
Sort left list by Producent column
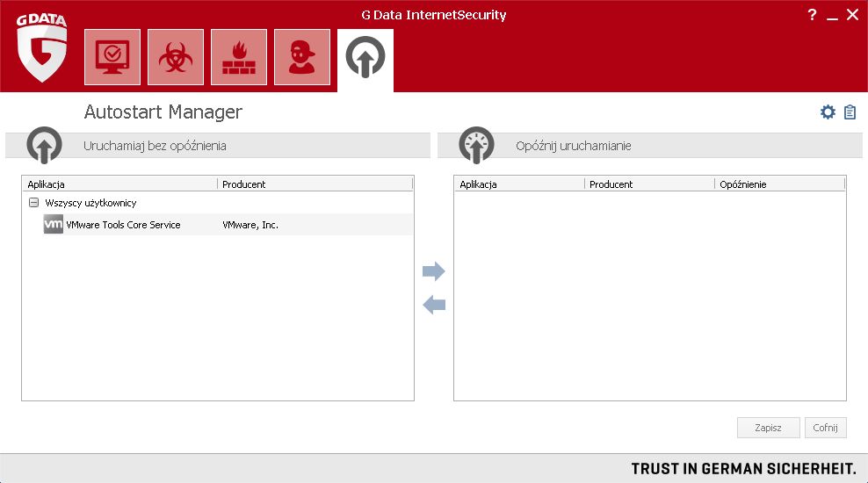point(315,184)
